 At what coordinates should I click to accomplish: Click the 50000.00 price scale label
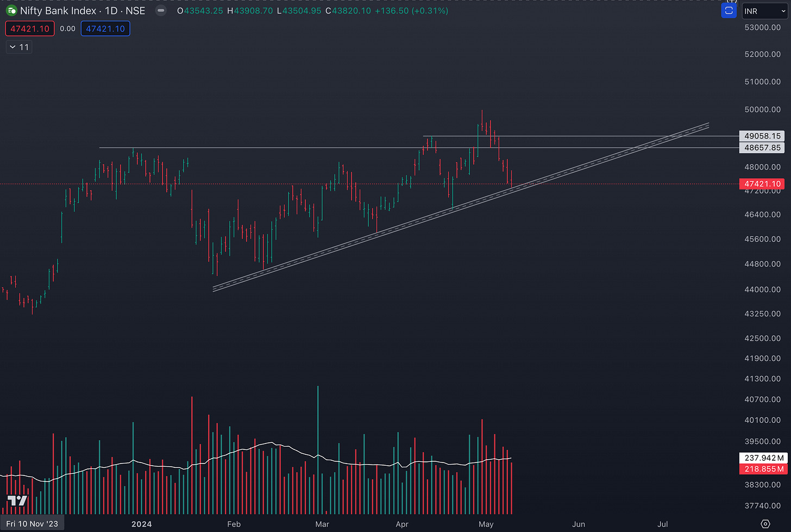point(762,109)
